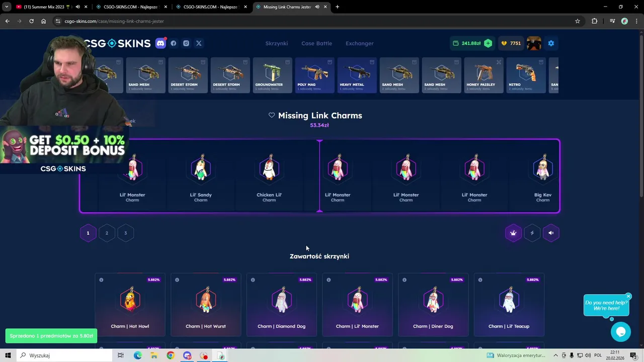Click the 7751 gems counter
The width and height of the screenshot is (644, 362).
511,43
